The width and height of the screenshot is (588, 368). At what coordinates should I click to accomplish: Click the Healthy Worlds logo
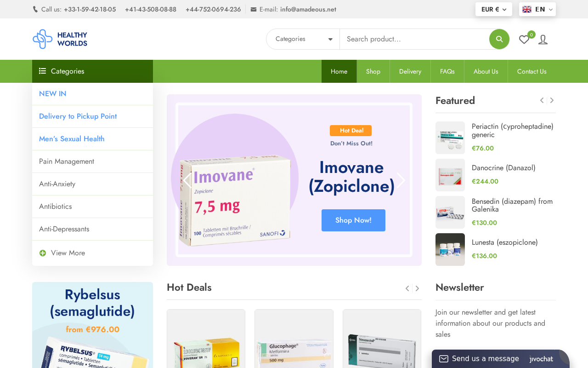click(60, 39)
